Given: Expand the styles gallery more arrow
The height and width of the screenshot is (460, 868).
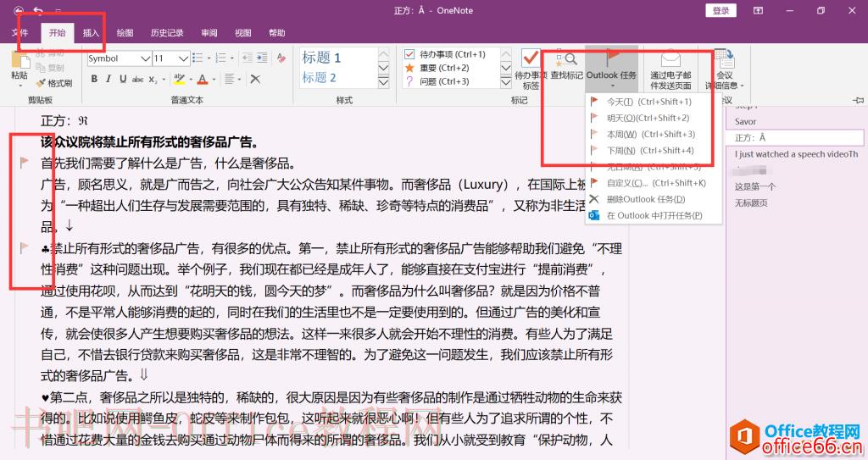Looking at the screenshot, I should [383, 82].
